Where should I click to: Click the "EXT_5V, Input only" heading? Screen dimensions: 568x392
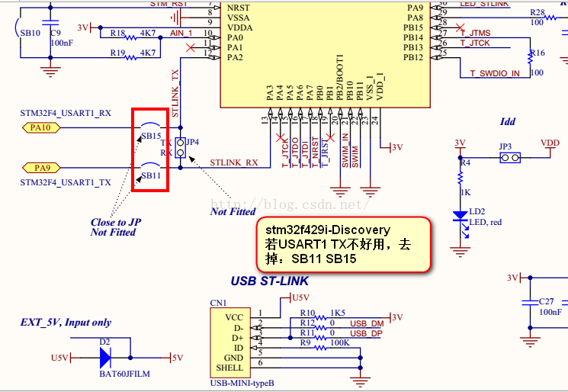pos(66,322)
